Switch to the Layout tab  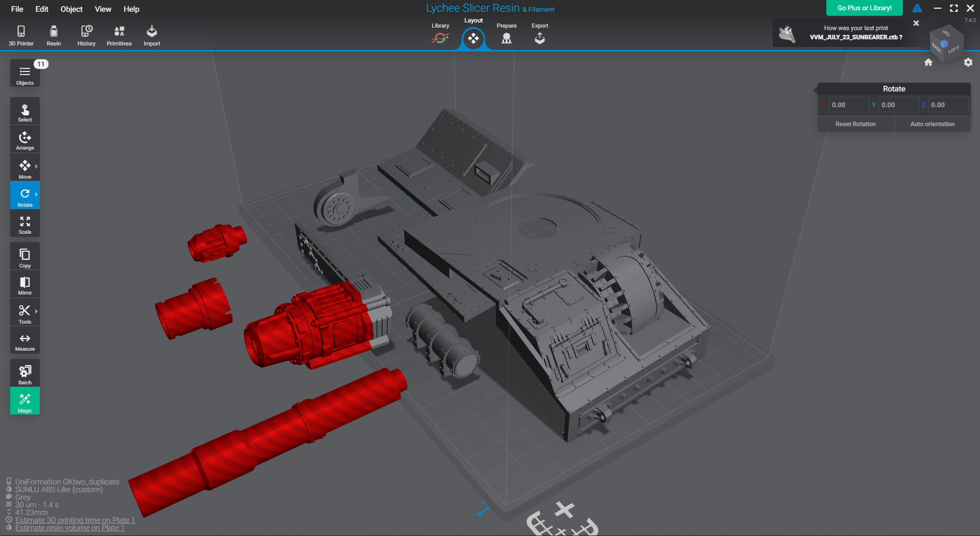coord(473,34)
